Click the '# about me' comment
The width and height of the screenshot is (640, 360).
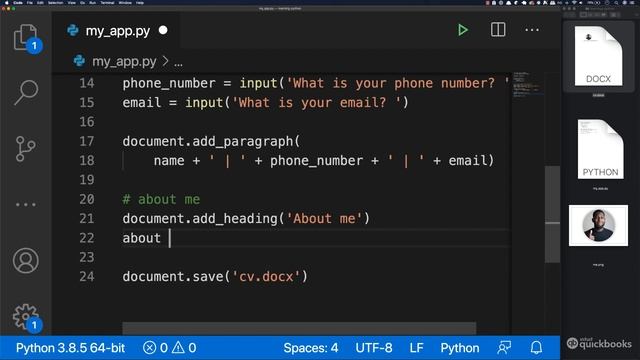coord(161,199)
